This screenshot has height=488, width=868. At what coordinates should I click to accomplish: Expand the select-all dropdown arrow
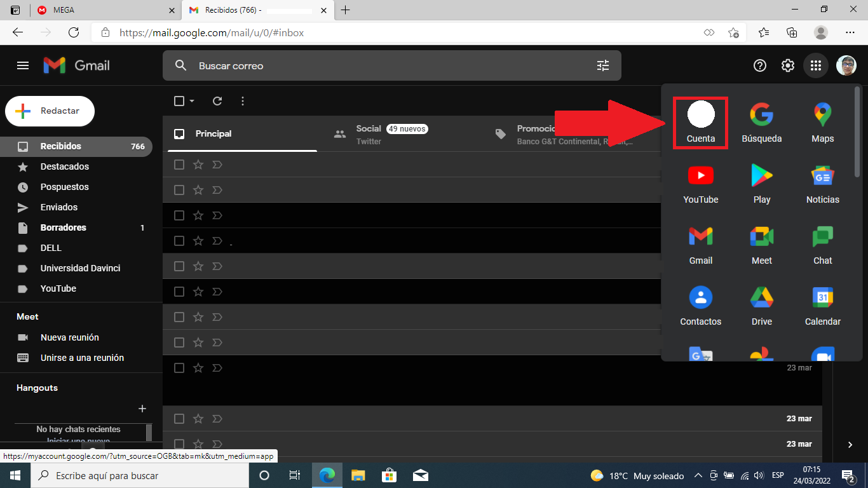192,101
